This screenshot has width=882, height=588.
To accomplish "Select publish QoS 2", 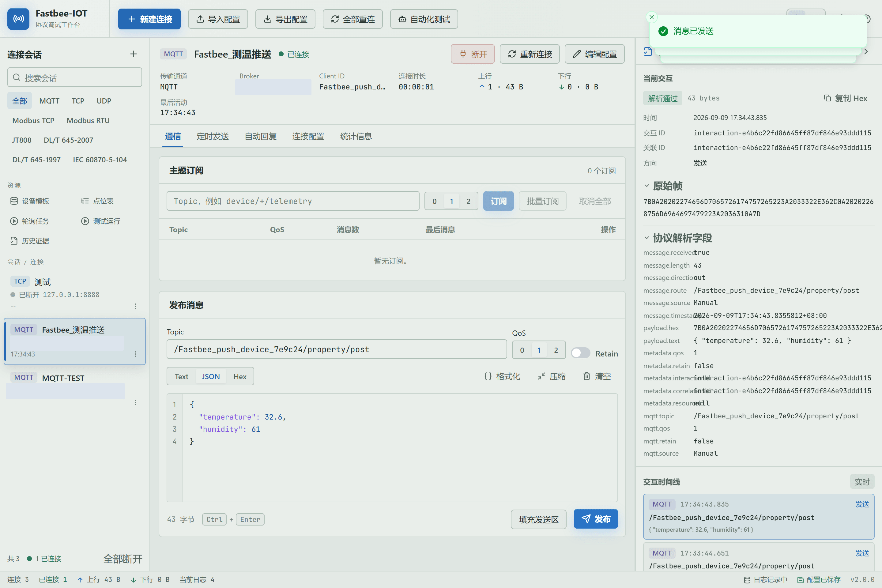I will click(556, 350).
